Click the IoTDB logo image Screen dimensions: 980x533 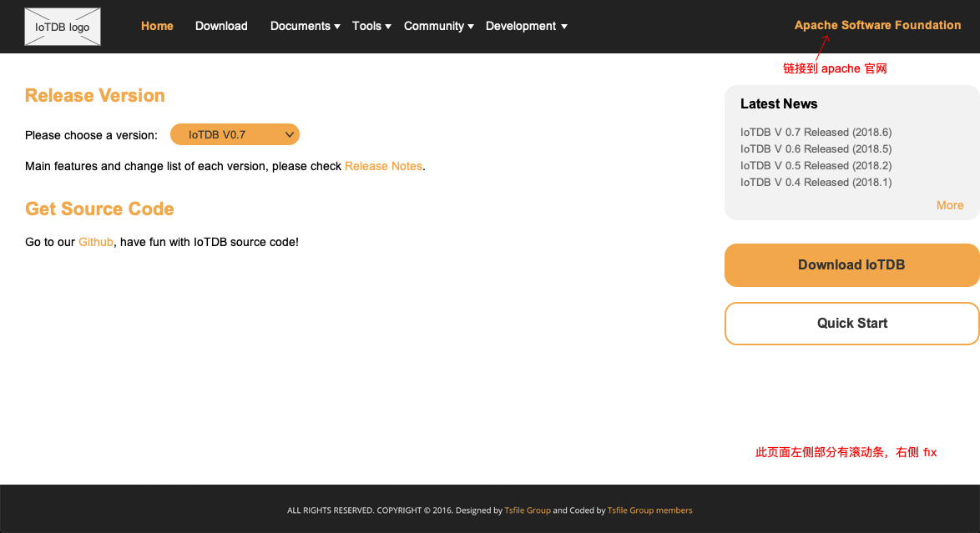click(63, 27)
